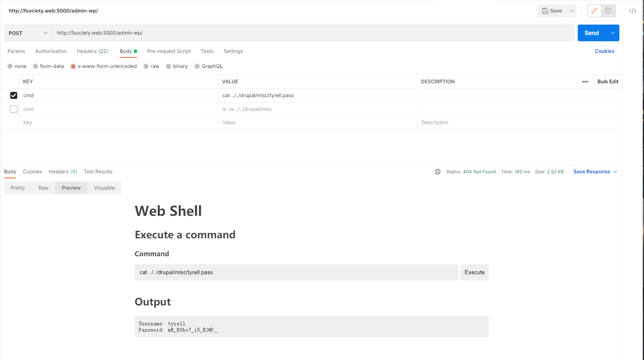Open the POST method dropdown
Viewport: 644px width, 360px height.
coord(28,33)
